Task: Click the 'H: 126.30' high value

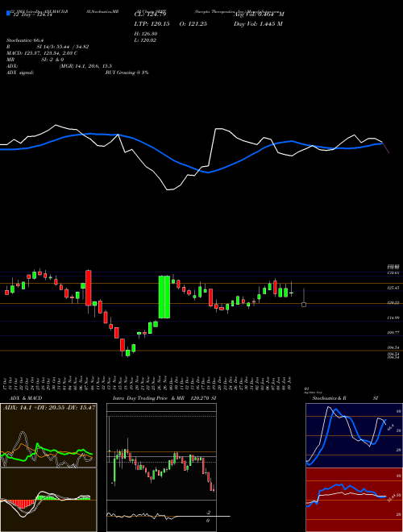Action: (x=146, y=34)
